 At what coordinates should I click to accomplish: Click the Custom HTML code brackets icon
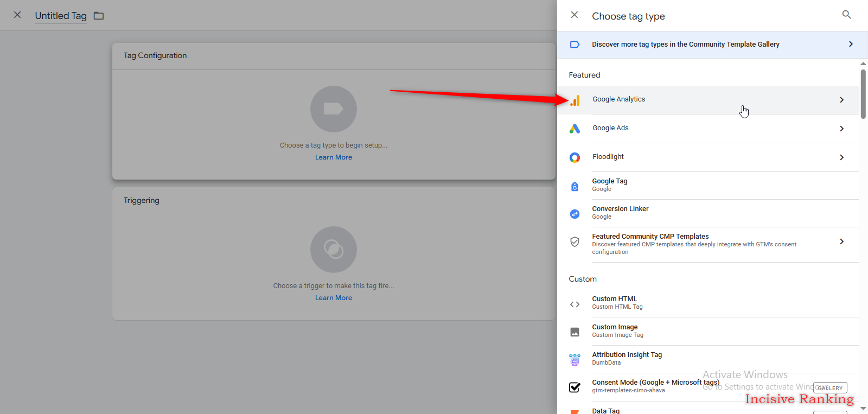[575, 304]
